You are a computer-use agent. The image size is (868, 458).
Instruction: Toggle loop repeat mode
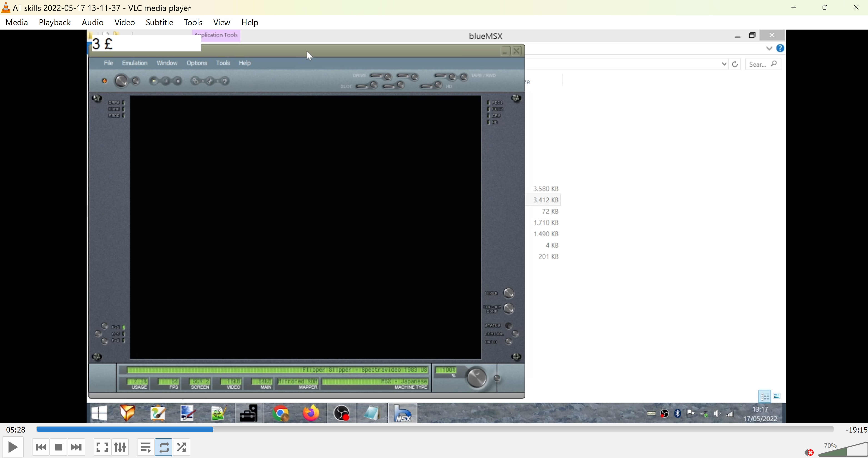tap(164, 447)
